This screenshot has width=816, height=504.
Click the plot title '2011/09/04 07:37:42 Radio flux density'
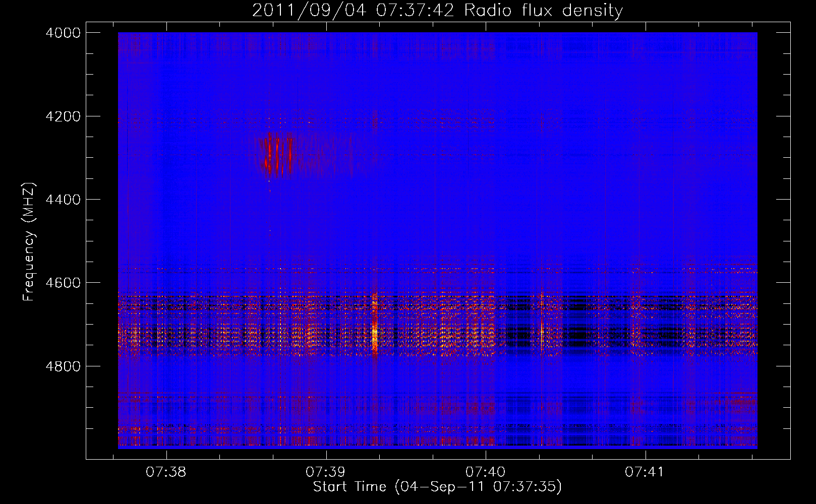(437, 10)
